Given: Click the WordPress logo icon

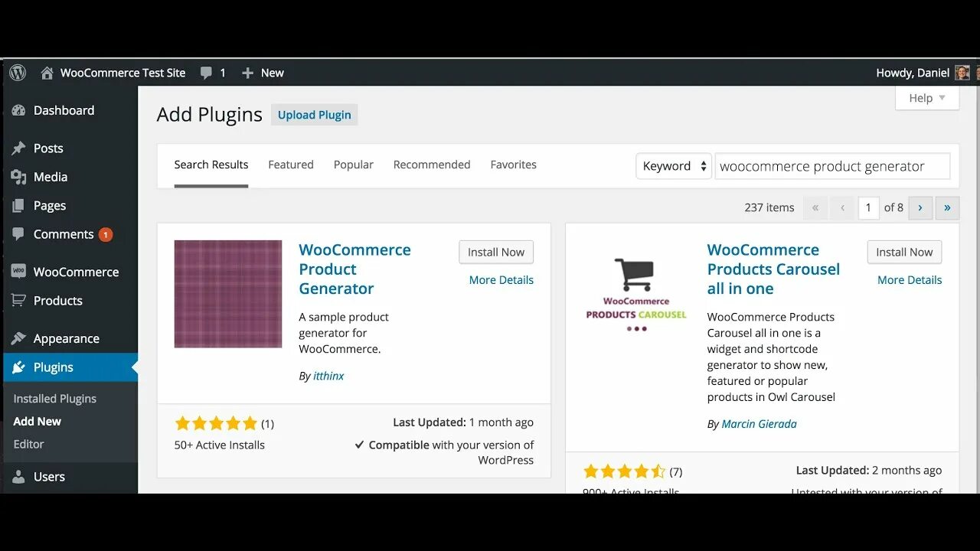Looking at the screenshot, I should point(18,73).
